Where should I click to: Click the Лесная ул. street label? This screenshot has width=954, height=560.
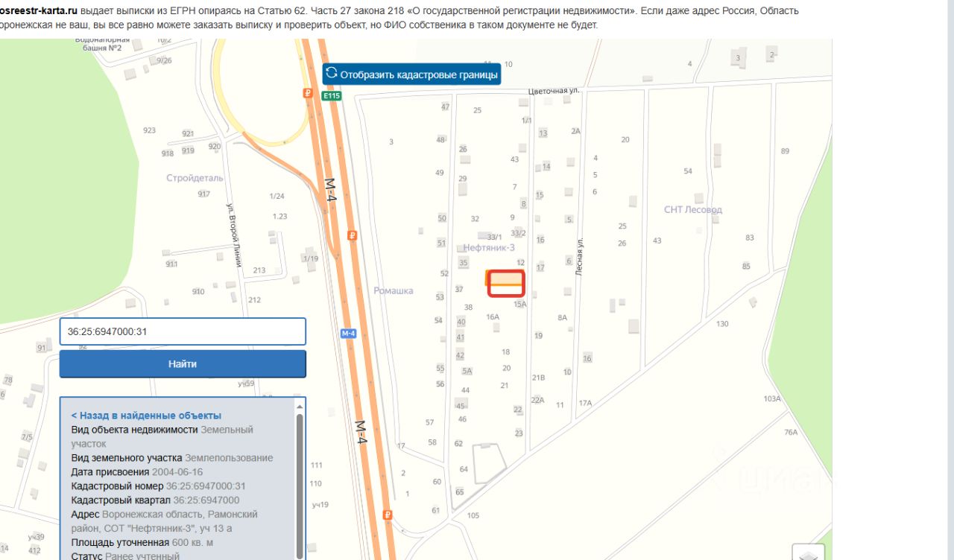tap(579, 258)
